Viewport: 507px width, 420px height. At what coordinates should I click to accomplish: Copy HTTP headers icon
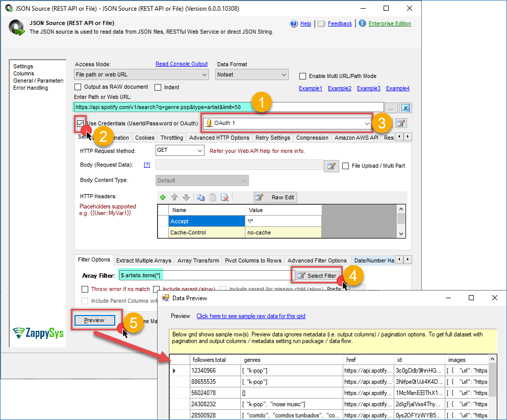200,197
